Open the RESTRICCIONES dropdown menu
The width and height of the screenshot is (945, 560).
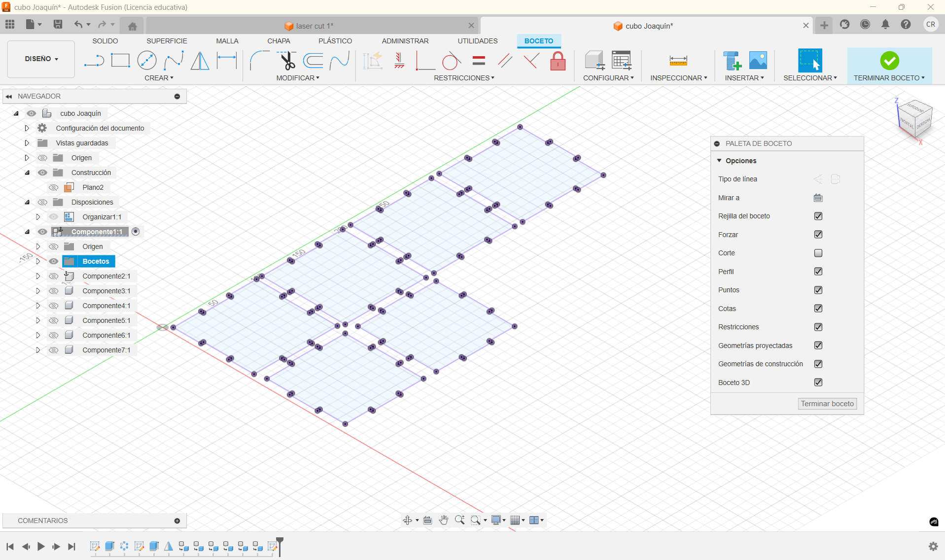point(464,78)
